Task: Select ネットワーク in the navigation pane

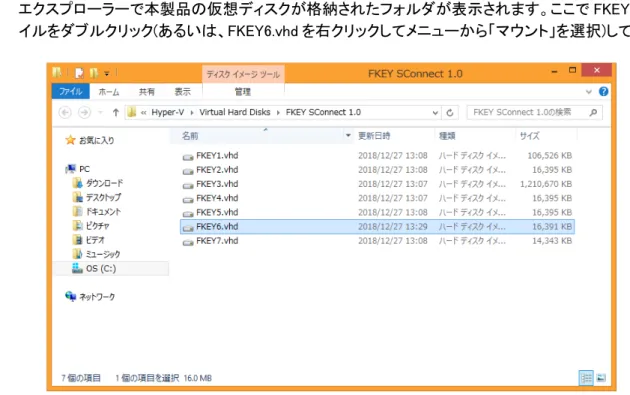Action: point(97,297)
